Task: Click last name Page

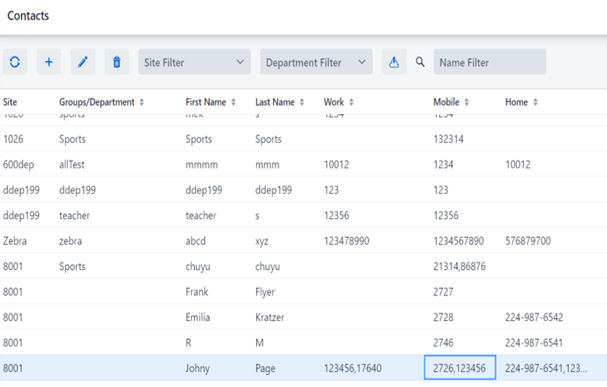Action: click(265, 368)
